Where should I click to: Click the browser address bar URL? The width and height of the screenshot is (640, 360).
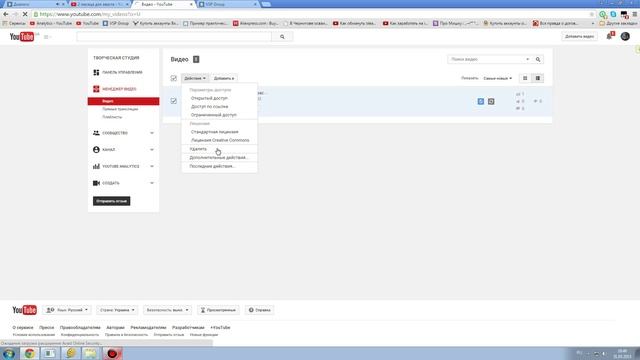[90, 14]
